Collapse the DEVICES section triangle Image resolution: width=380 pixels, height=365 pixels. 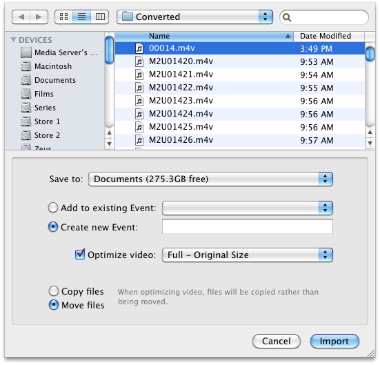(13, 40)
